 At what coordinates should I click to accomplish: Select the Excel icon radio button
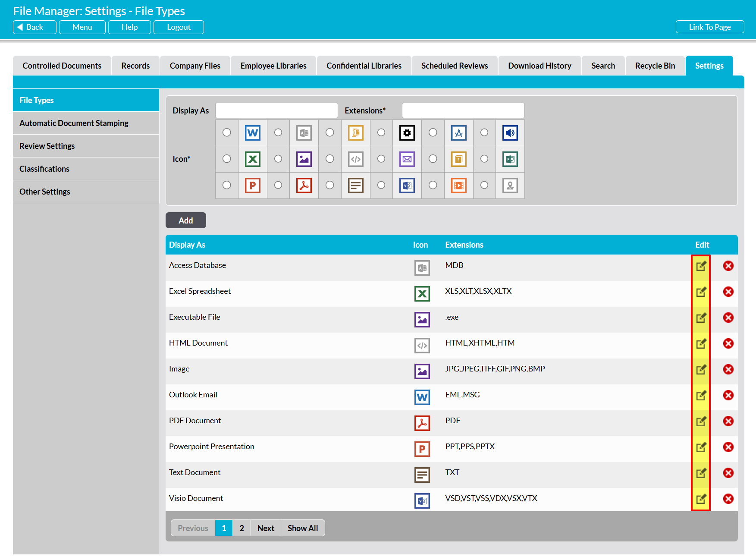(x=227, y=159)
